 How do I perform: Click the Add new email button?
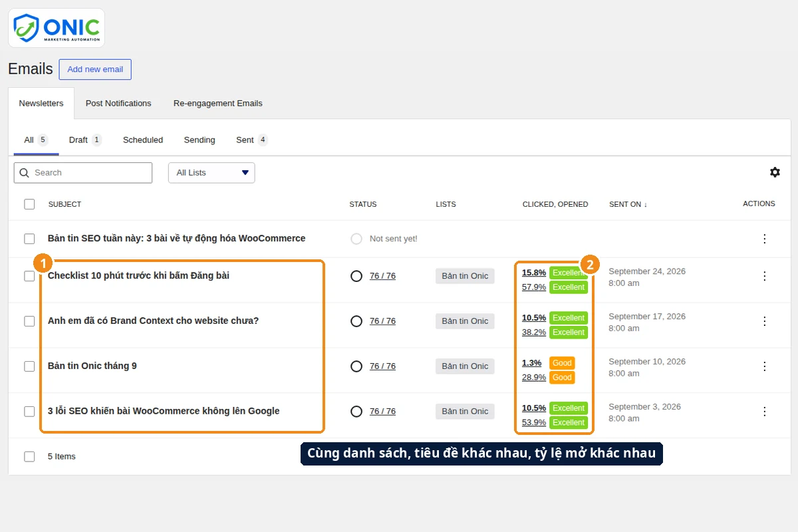pos(95,69)
